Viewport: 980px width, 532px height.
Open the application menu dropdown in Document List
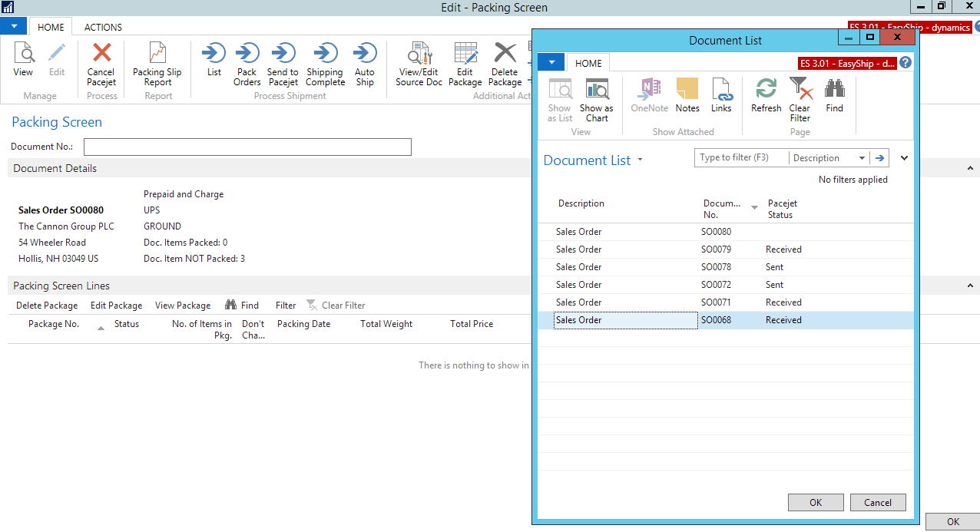pyautogui.click(x=551, y=62)
